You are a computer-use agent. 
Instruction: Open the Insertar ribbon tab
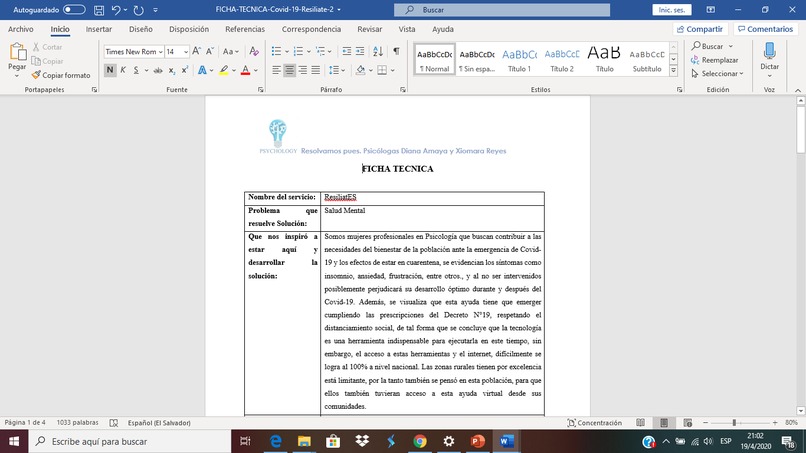pyautogui.click(x=99, y=29)
